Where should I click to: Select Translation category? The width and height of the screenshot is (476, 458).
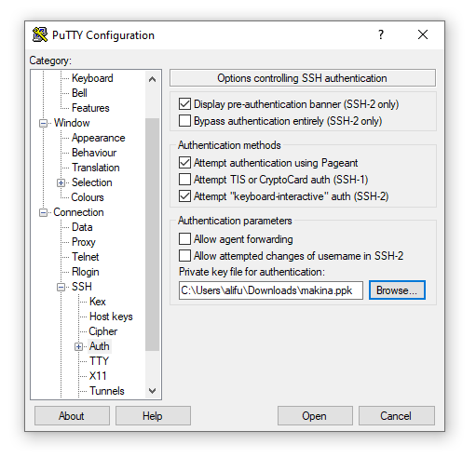coord(96,168)
